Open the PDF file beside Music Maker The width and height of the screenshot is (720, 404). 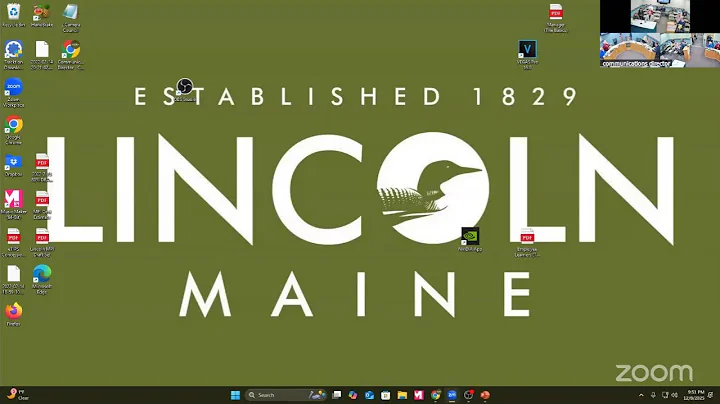[x=42, y=205]
